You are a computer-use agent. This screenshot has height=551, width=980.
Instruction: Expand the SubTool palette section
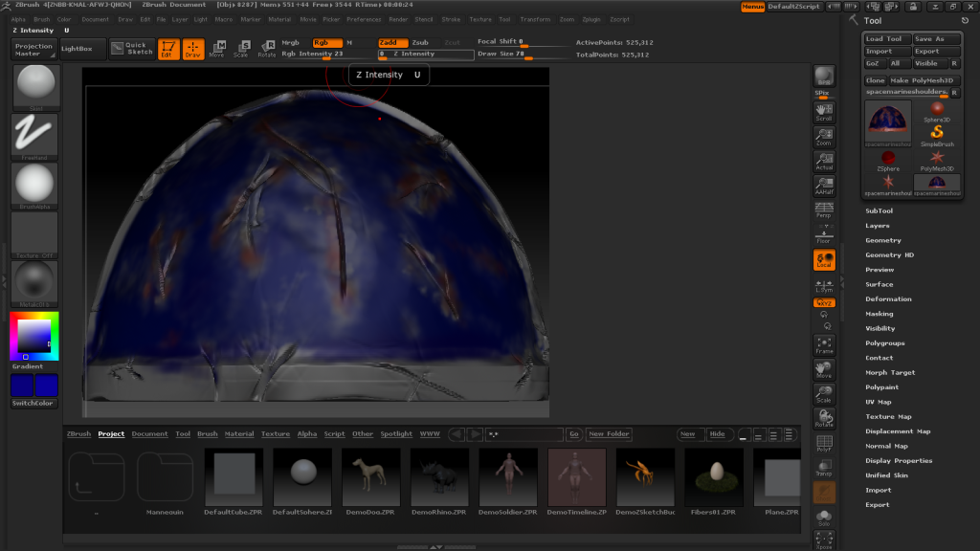coord(879,211)
